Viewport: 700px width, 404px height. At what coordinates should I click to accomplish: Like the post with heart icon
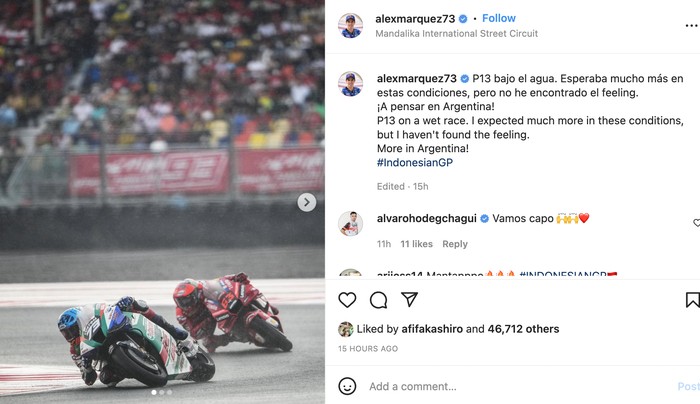coord(347,300)
